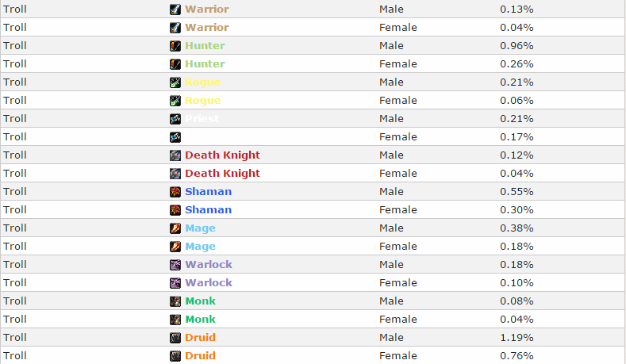
Task: Click Hunter icon in the 0.96% row
Action: (175, 46)
